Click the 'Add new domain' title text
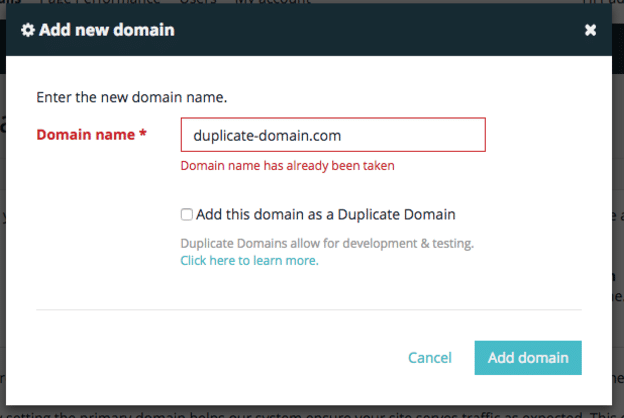This screenshot has height=418, width=624. tap(106, 30)
